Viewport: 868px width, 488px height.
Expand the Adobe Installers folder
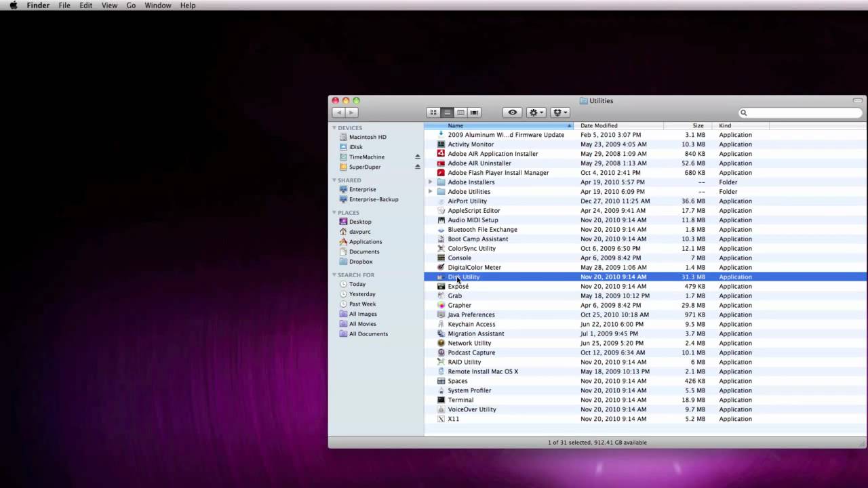430,182
